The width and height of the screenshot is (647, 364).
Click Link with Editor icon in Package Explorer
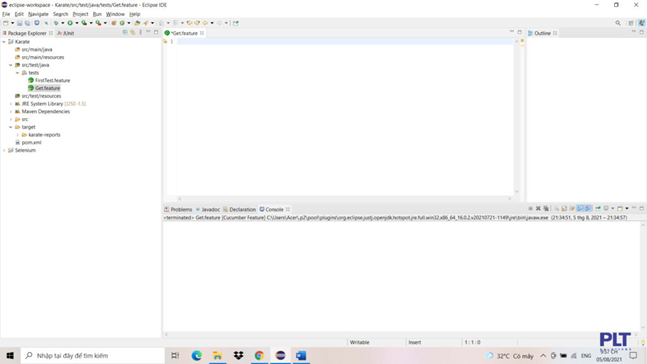point(133,32)
